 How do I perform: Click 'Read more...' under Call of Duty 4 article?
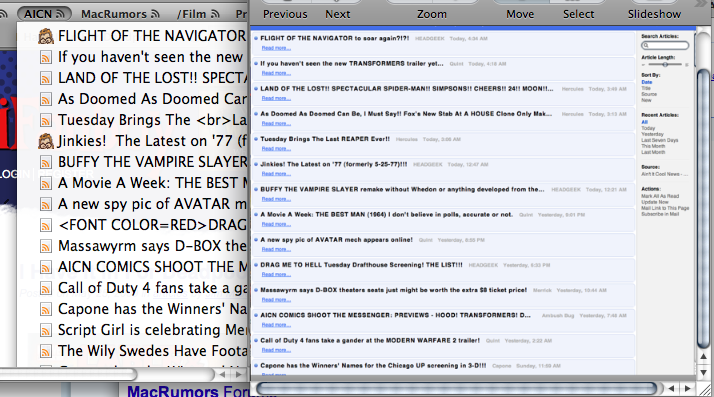[x=276, y=350]
